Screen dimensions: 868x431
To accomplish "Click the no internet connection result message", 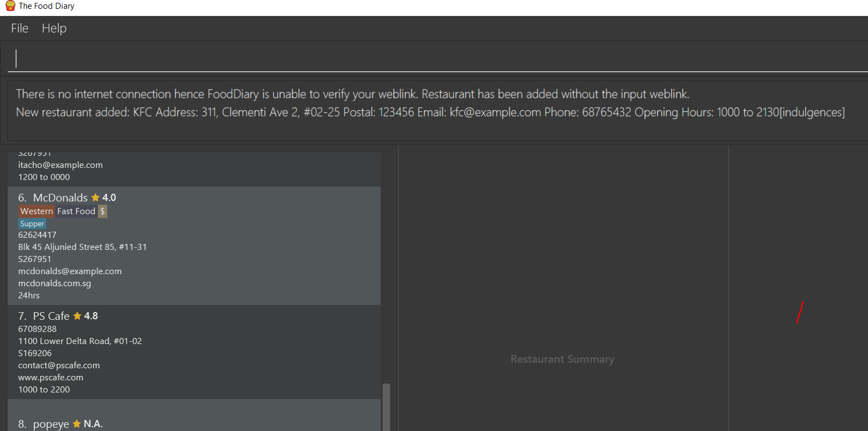I will [353, 94].
